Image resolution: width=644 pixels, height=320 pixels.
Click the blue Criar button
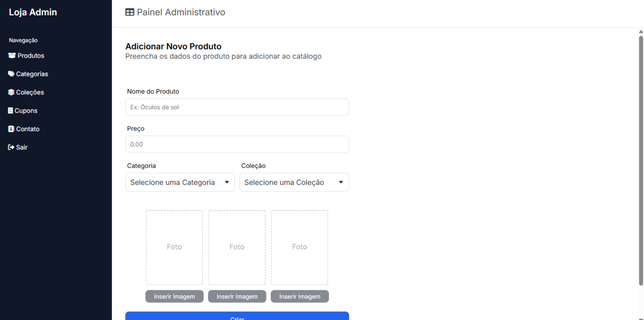tap(237, 316)
